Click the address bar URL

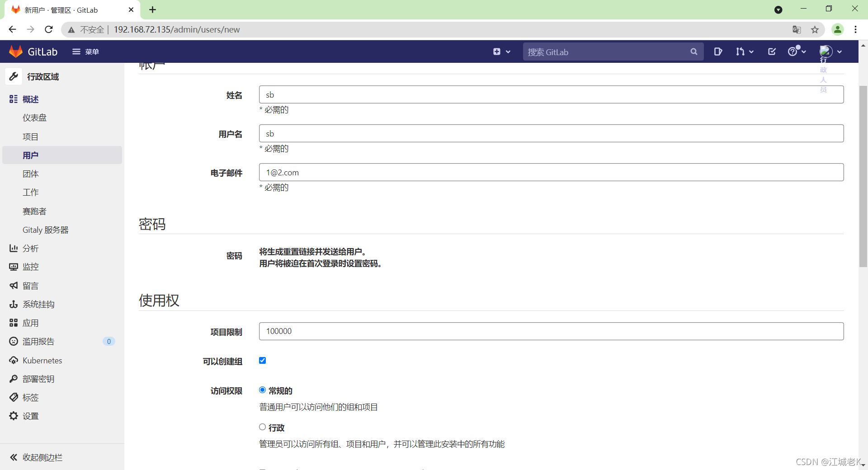[x=177, y=29]
